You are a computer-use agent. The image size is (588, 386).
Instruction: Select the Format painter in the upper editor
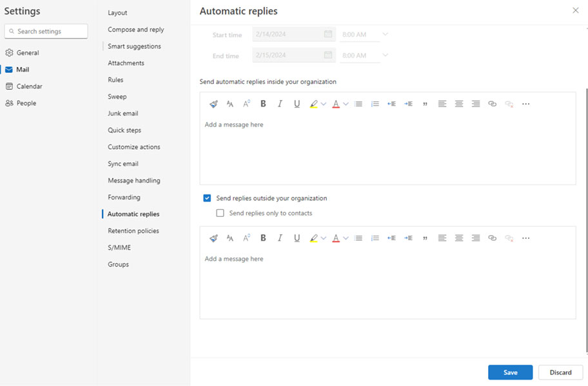[x=213, y=104]
